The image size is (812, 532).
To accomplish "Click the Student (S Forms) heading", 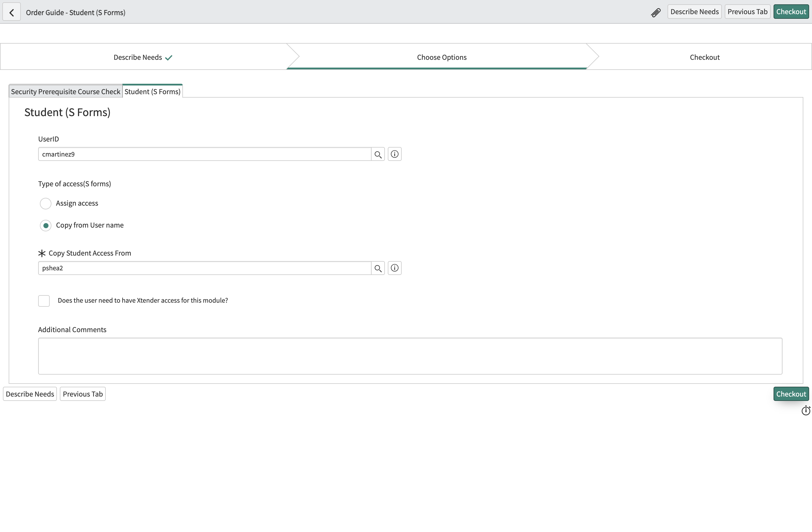I will tap(67, 112).
